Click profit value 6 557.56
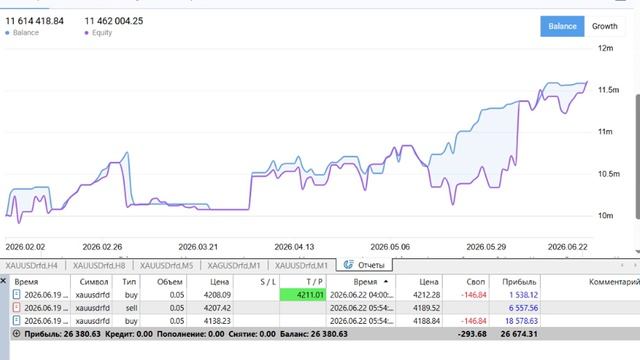640x360 pixels. 523,308
